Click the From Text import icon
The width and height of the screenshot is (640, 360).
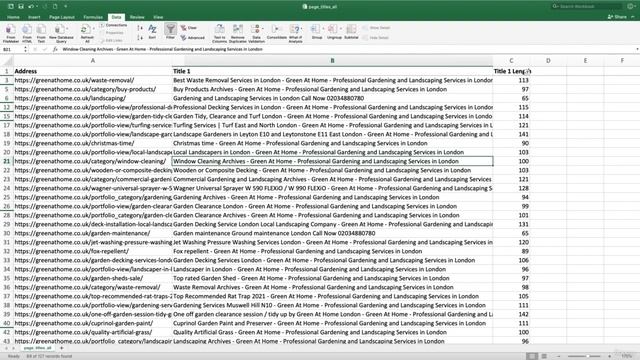[x=41, y=30]
